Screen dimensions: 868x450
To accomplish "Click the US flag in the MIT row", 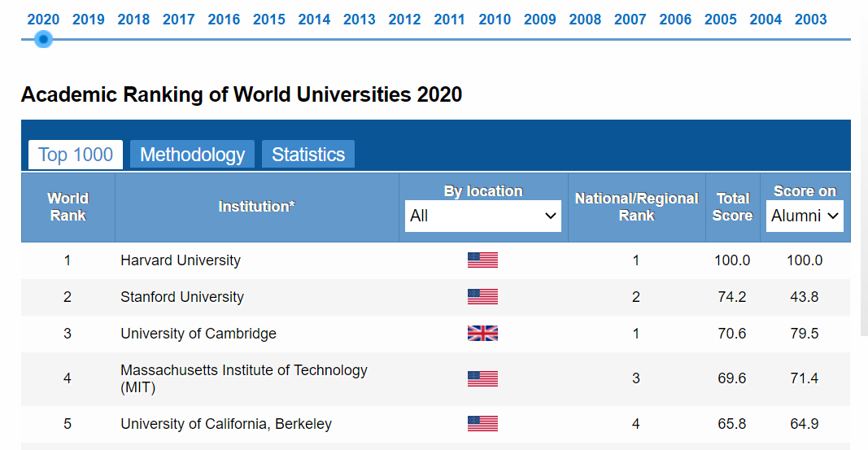I will (x=482, y=378).
